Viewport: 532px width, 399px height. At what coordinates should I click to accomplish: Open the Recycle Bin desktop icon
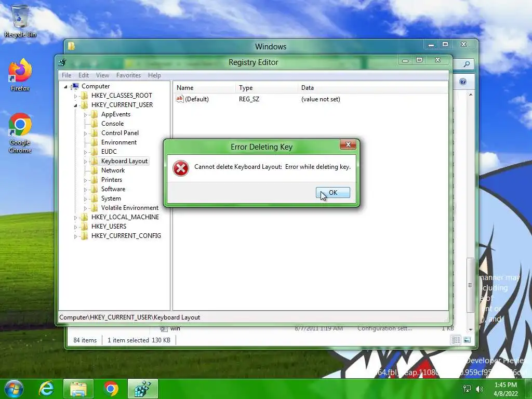coord(20,21)
